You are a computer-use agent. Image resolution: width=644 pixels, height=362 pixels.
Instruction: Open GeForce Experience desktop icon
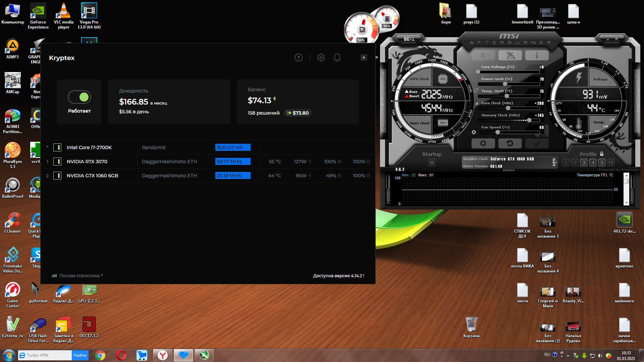[x=38, y=16]
